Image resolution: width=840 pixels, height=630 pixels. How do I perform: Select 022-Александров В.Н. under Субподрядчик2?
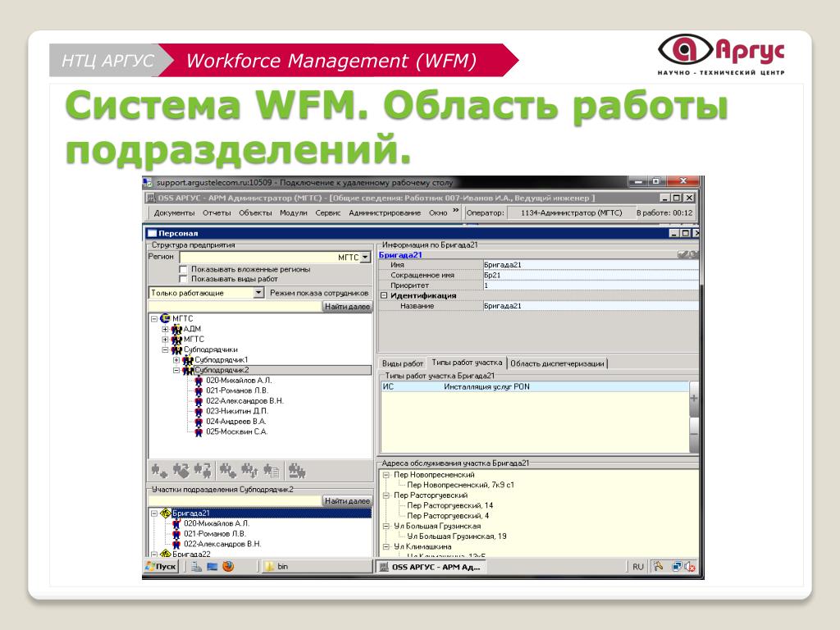pos(244,400)
